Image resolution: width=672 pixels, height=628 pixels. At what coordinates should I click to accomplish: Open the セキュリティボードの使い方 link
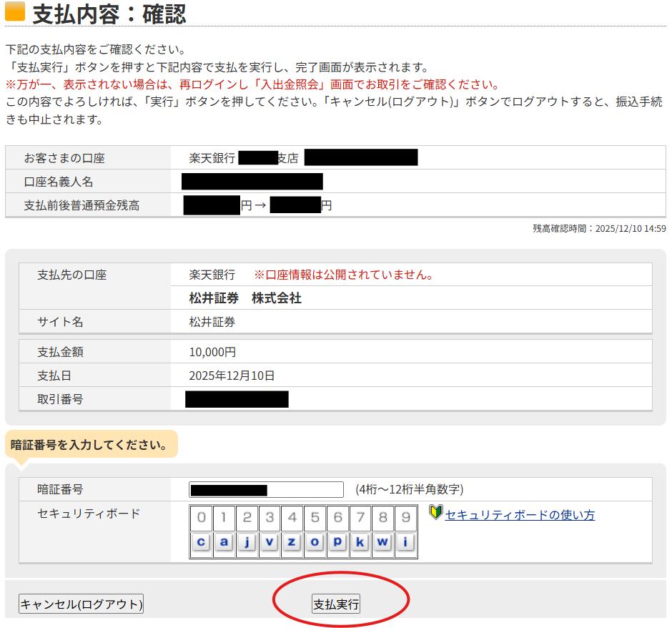520,515
